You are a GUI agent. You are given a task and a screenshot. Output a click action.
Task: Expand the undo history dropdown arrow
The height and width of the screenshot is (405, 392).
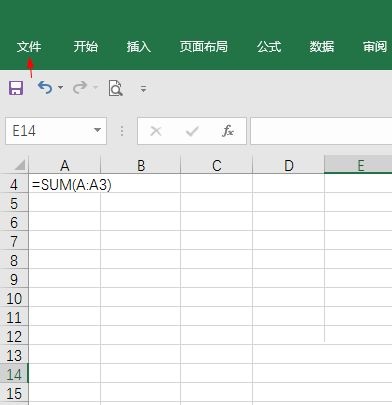[60, 88]
